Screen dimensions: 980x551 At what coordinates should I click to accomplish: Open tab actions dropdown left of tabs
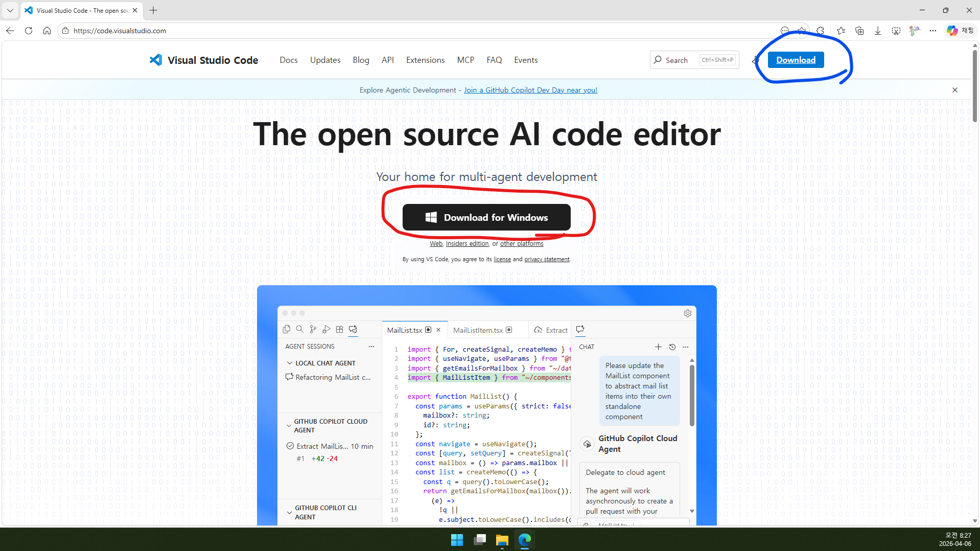(x=10, y=10)
